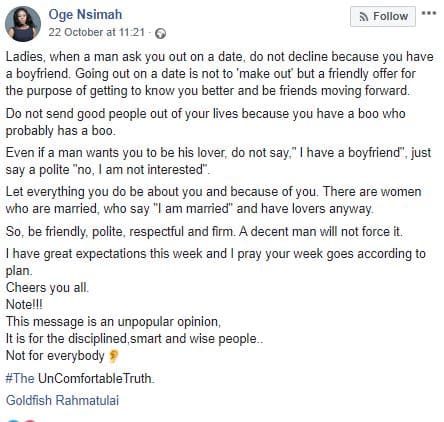Click the 'Even if a man wants' paragraph
The height and width of the screenshot is (422, 444).
(218, 161)
